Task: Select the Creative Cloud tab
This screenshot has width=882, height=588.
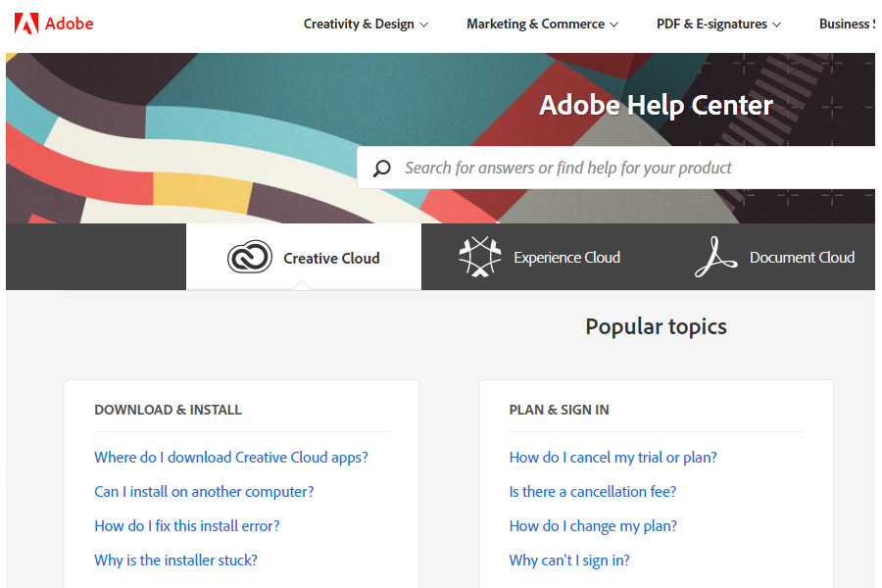Action: coord(304,258)
